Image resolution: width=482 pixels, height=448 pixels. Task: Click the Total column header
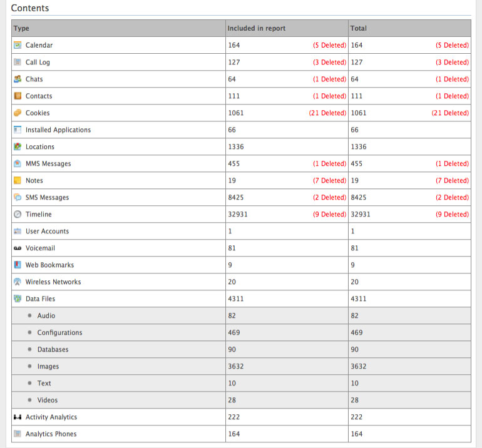tap(359, 28)
